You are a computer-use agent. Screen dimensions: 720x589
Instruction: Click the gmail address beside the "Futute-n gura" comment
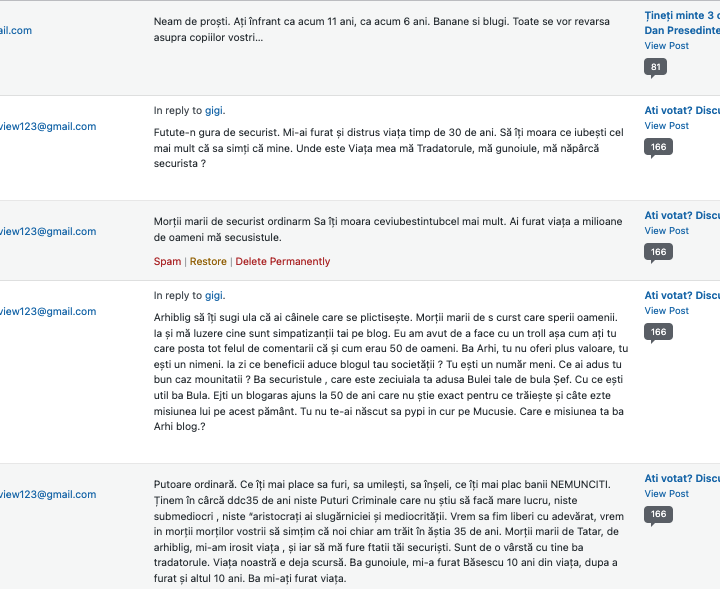(x=48, y=127)
